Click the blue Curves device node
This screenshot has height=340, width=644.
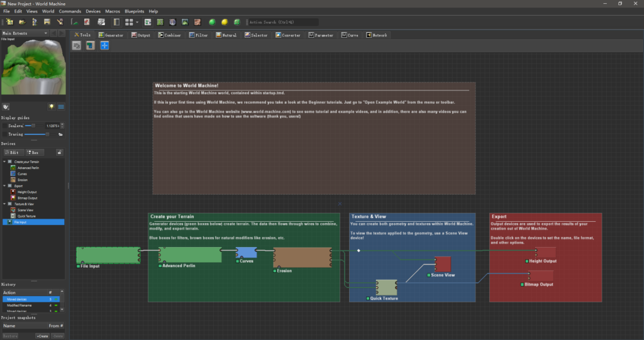point(246,253)
